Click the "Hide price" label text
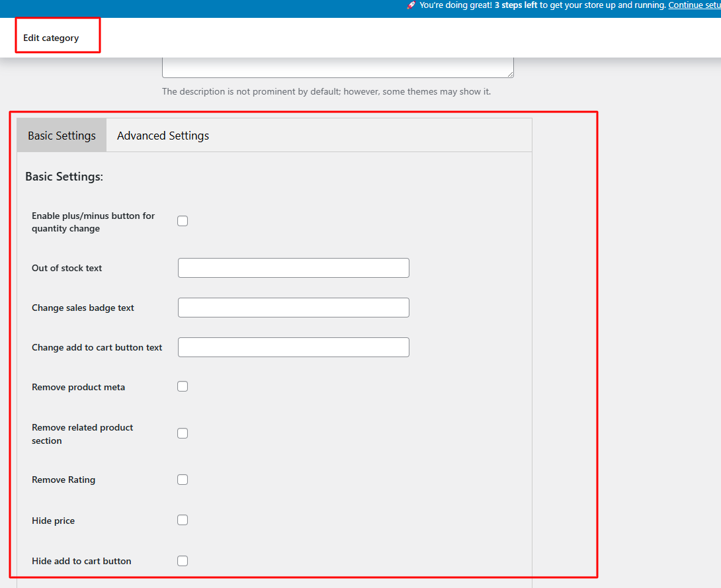The image size is (721, 588). (x=53, y=521)
